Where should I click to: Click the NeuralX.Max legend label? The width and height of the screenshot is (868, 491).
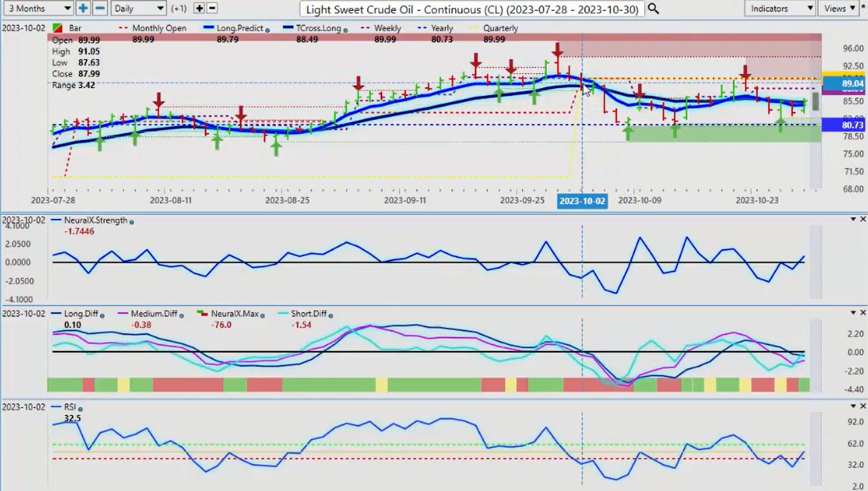tap(235, 314)
